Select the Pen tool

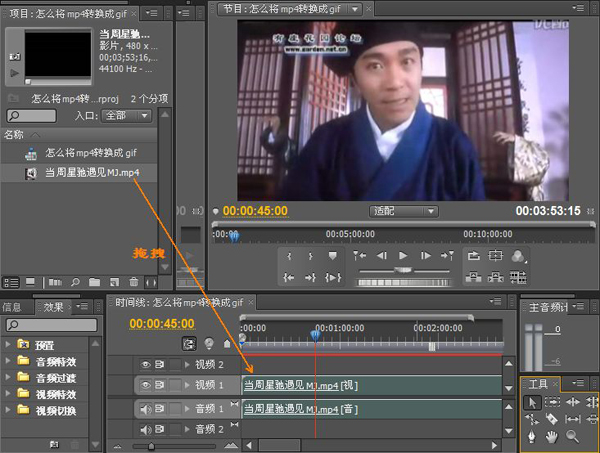532,437
